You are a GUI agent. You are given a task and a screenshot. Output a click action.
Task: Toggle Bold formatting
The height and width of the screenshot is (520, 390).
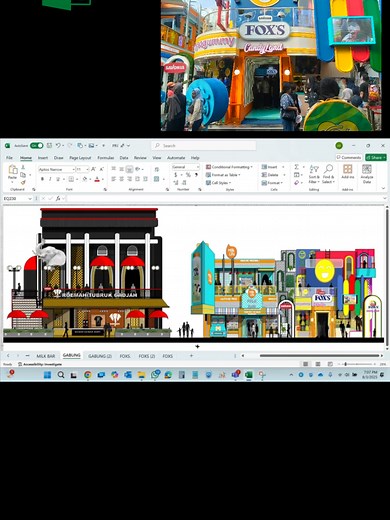click(x=42, y=179)
